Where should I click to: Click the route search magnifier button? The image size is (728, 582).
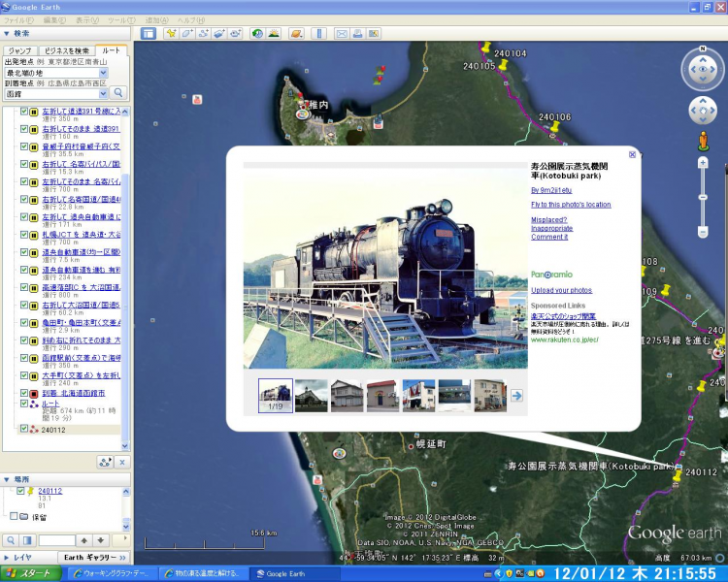click(118, 93)
